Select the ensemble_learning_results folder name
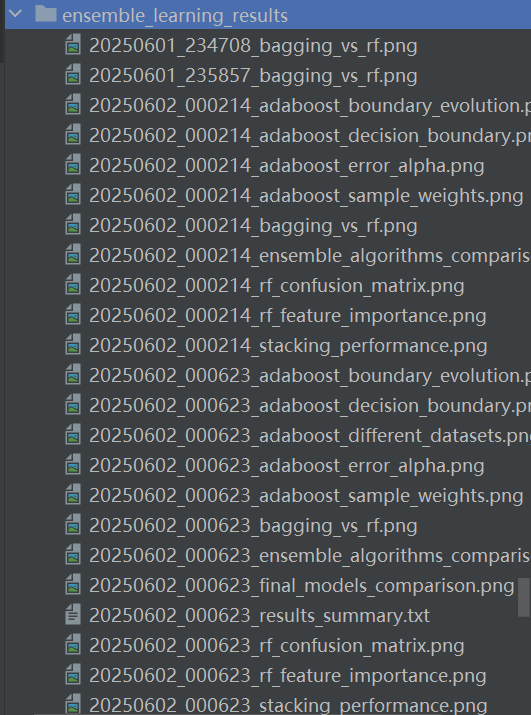This screenshot has height=715, width=531. (x=175, y=16)
